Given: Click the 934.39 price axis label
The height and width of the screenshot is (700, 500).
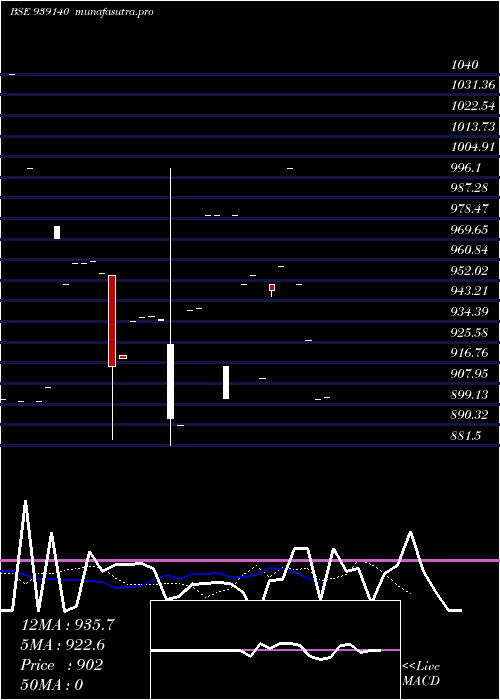Looking at the screenshot, I should 470,312.
